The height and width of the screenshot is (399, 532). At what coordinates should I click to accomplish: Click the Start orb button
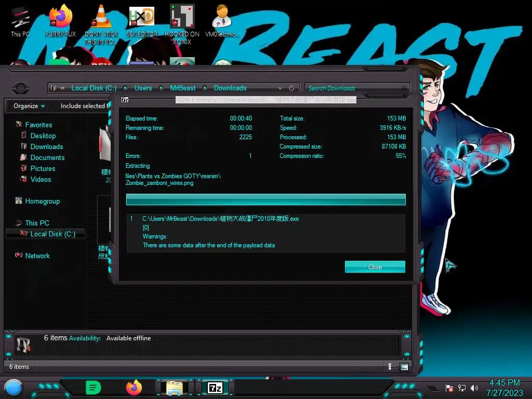coord(14,388)
